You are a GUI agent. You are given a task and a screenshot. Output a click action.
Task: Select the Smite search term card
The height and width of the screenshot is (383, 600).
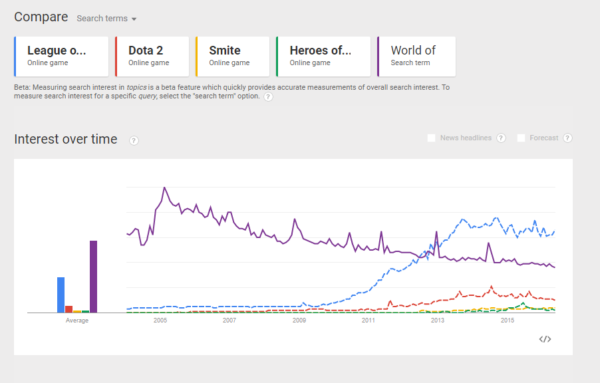[x=232, y=57]
